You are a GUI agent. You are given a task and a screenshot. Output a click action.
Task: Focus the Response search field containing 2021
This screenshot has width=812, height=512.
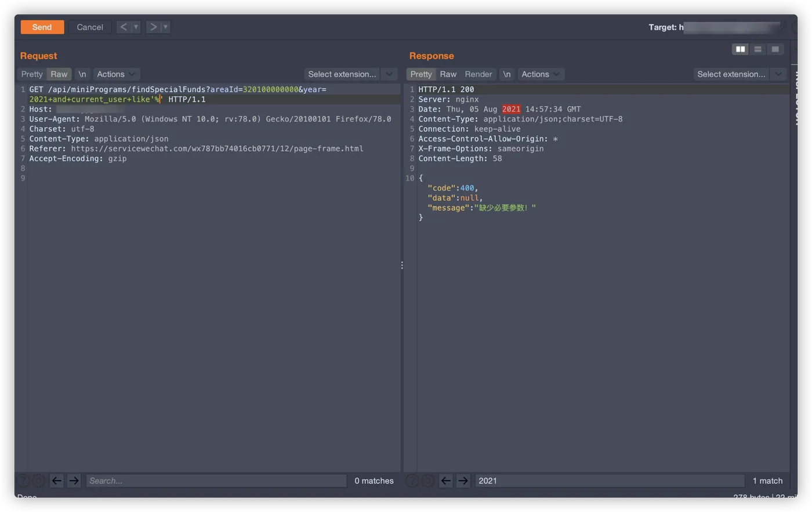pyautogui.click(x=610, y=481)
